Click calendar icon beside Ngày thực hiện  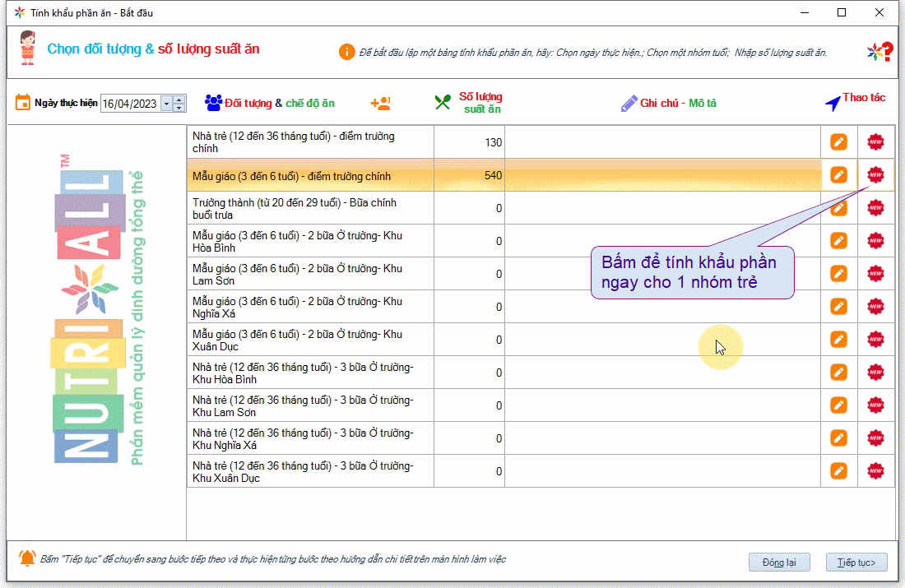click(23, 103)
